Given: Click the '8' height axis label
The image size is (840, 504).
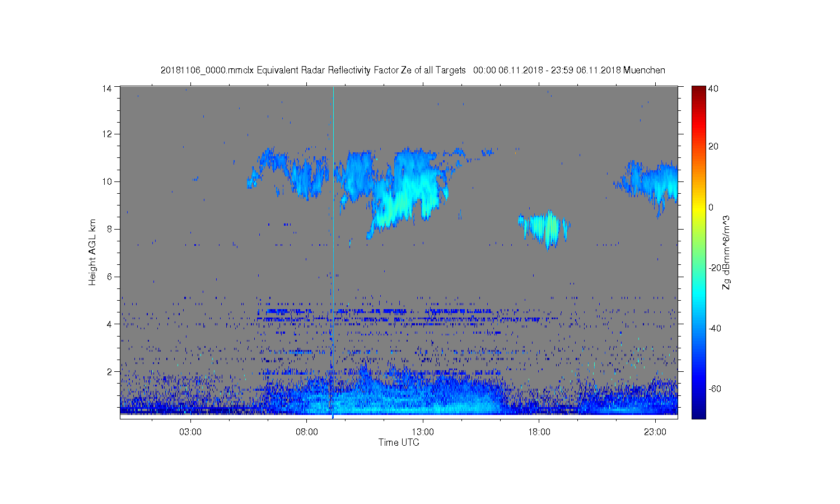Looking at the screenshot, I should tap(110, 229).
